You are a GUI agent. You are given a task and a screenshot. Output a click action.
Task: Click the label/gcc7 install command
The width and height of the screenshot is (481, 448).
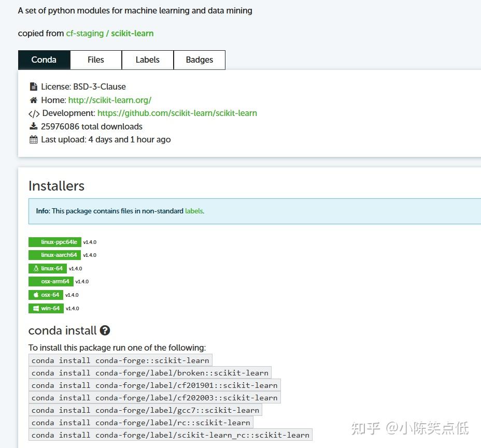146,410
